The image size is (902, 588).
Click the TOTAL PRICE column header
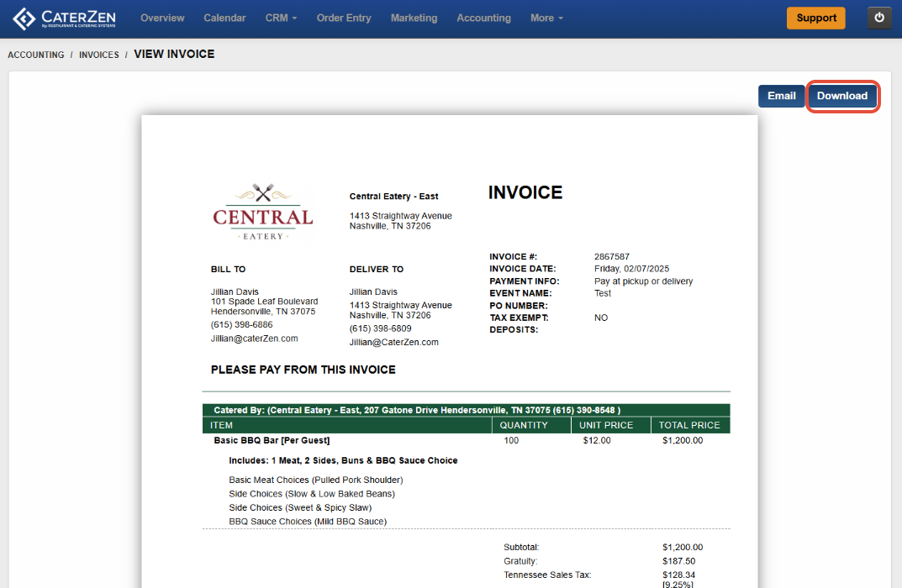click(x=689, y=425)
